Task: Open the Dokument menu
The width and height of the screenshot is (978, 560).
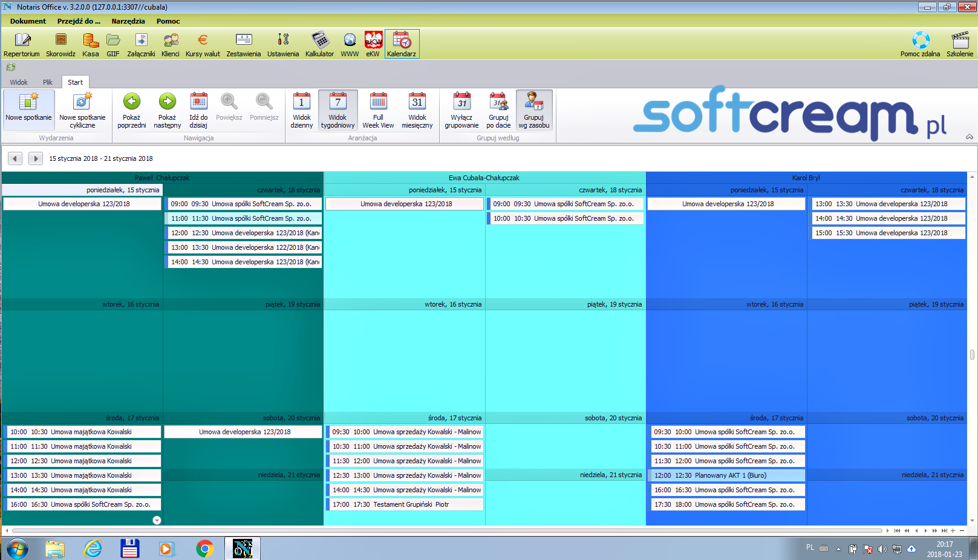Action: point(28,21)
